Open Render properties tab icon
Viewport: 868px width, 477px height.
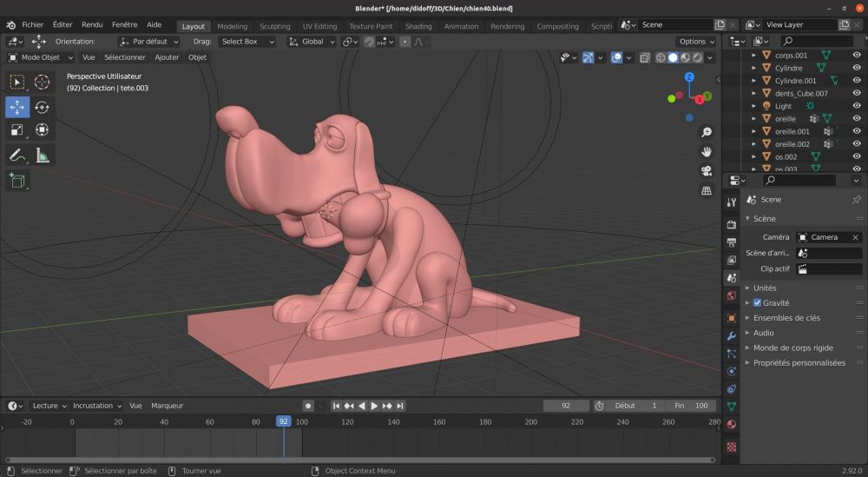tap(731, 224)
